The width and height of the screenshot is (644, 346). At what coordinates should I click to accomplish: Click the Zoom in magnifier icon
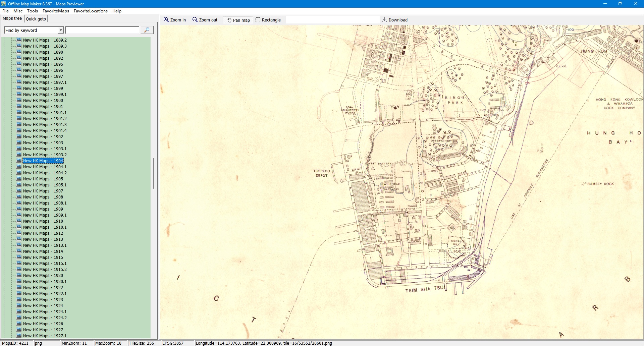click(x=166, y=20)
